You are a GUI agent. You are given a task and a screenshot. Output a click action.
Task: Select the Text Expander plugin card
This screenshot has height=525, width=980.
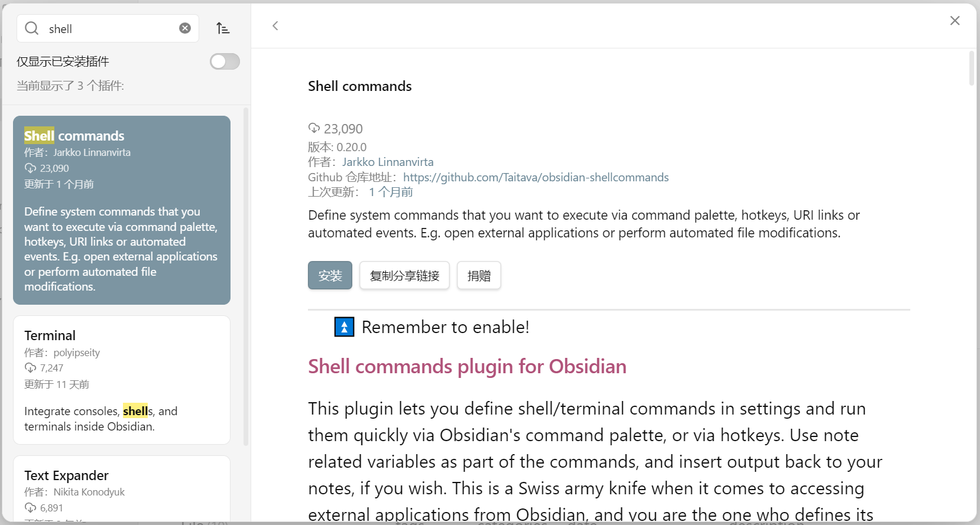[122, 488]
